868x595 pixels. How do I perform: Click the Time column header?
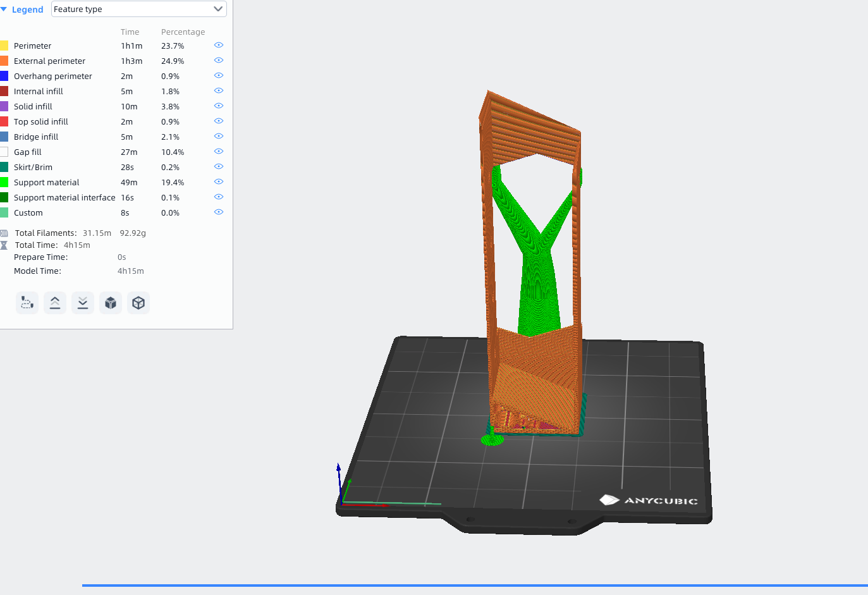pyautogui.click(x=130, y=32)
